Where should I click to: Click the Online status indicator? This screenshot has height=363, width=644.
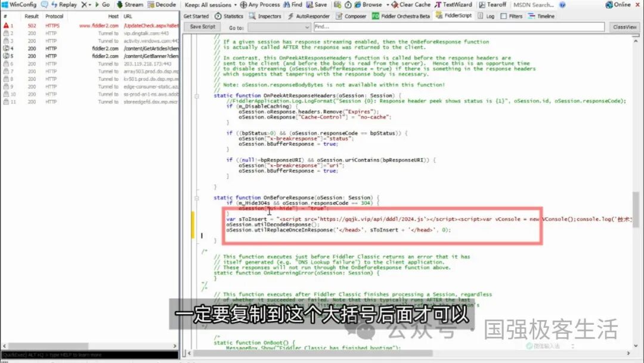tap(618, 5)
